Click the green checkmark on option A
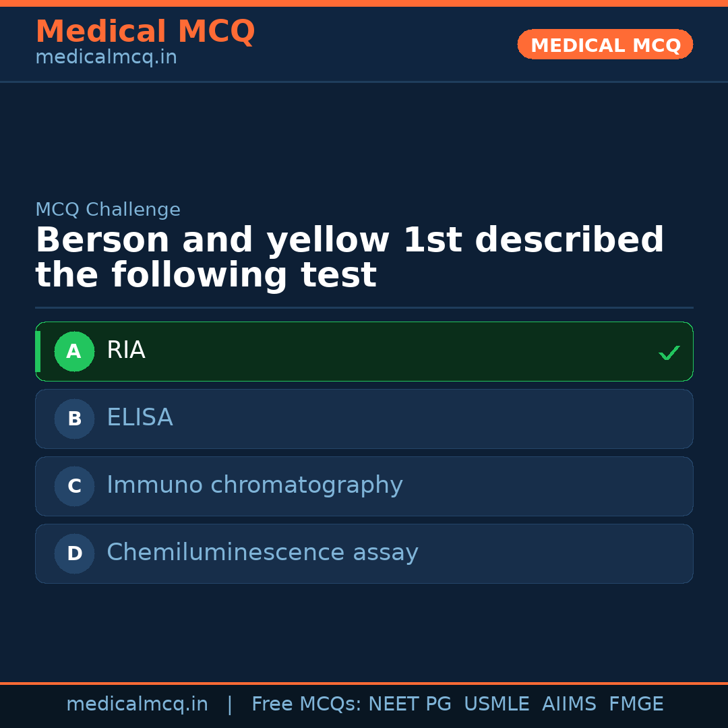The width and height of the screenshot is (728, 728). pyautogui.click(x=669, y=351)
